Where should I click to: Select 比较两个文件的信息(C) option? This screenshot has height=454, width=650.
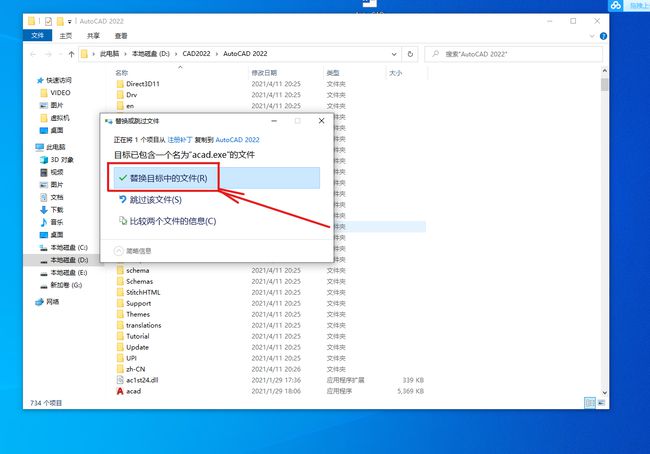coord(167,221)
